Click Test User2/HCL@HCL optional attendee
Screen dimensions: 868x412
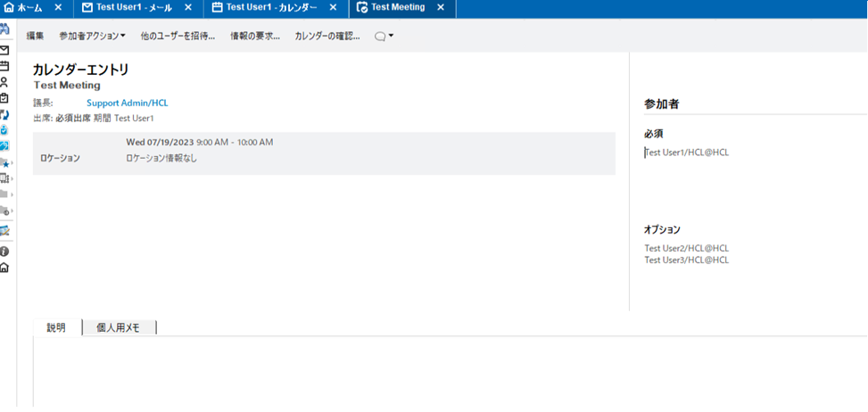pos(686,248)
